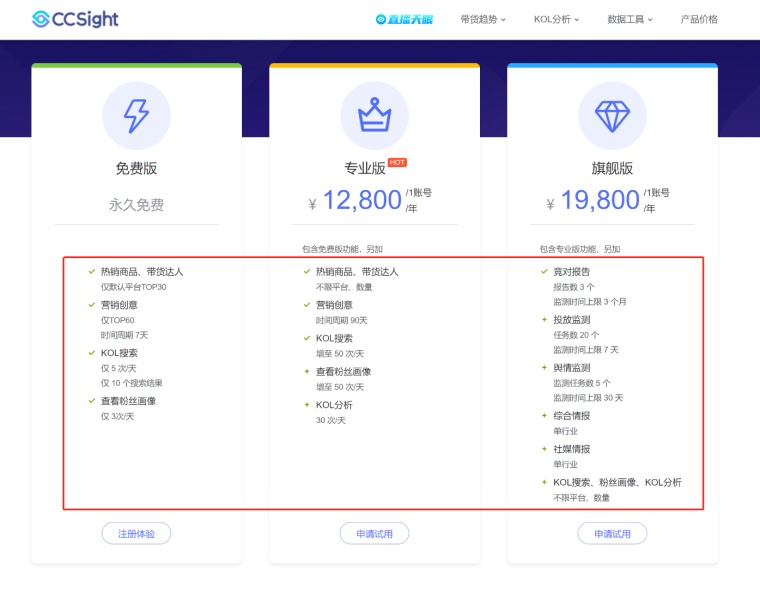
Task: Click the CCSight logo
Action: coord(75,19)
